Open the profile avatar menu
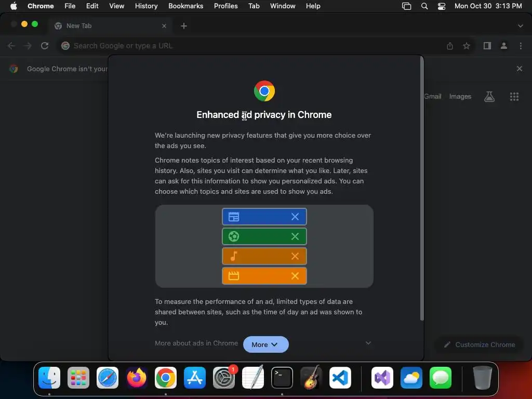 (x=504, y=46)
